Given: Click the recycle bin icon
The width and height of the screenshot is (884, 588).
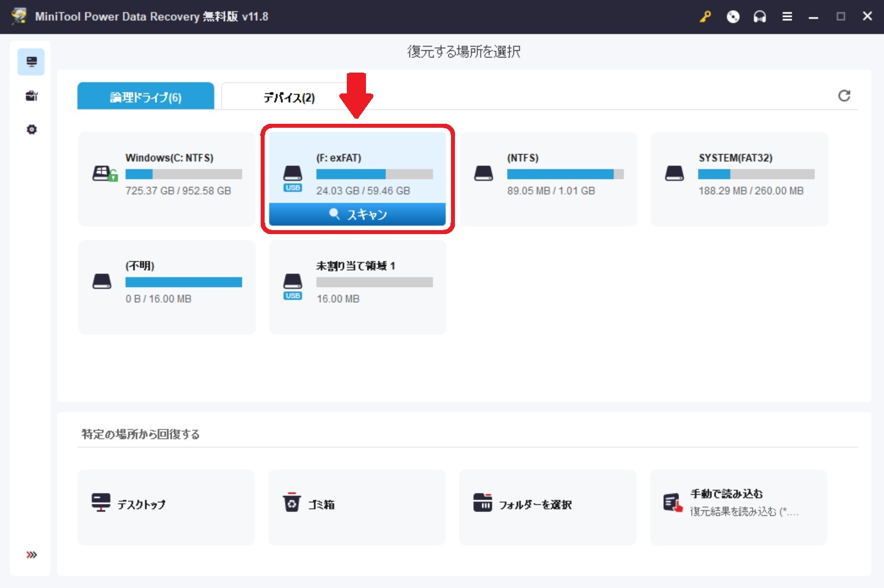Looking at the screenshot, I should [x=292, y=502].
